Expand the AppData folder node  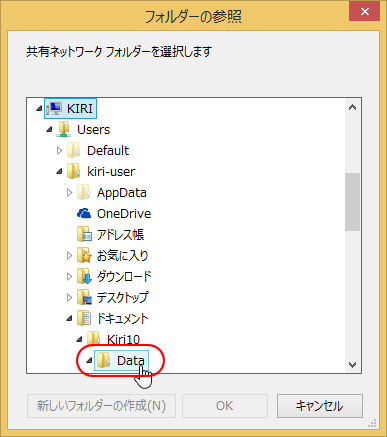pyautogui.click(x=69, y=193)
